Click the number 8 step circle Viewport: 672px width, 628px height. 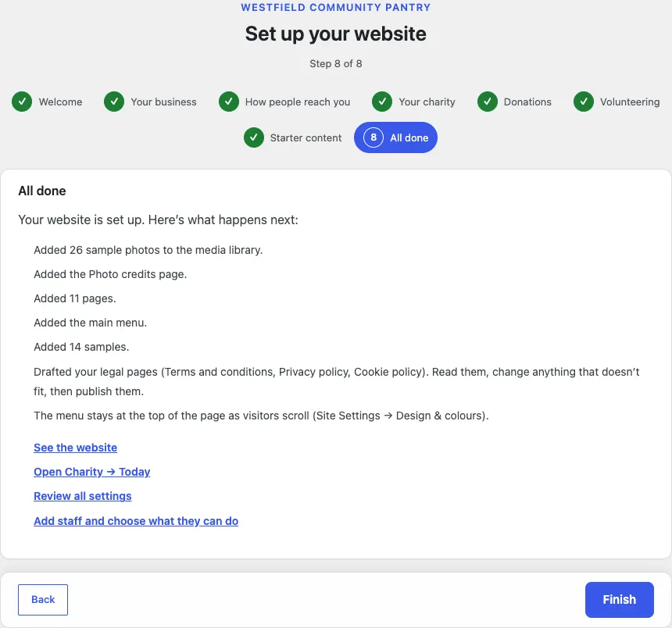click(x=374, y=137)
